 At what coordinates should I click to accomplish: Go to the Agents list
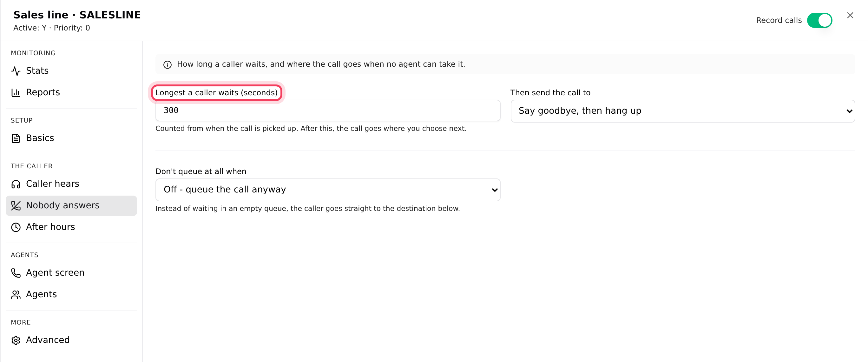point(71,295)
